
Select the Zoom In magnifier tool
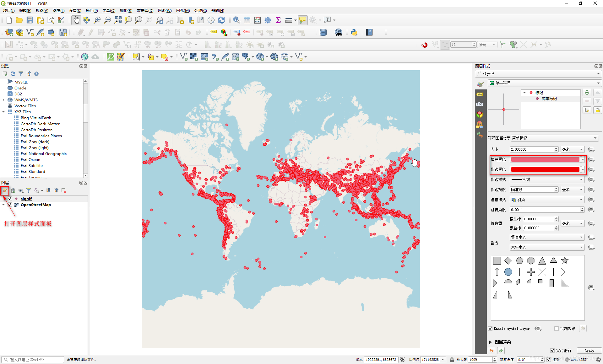(x=97, y=20)
